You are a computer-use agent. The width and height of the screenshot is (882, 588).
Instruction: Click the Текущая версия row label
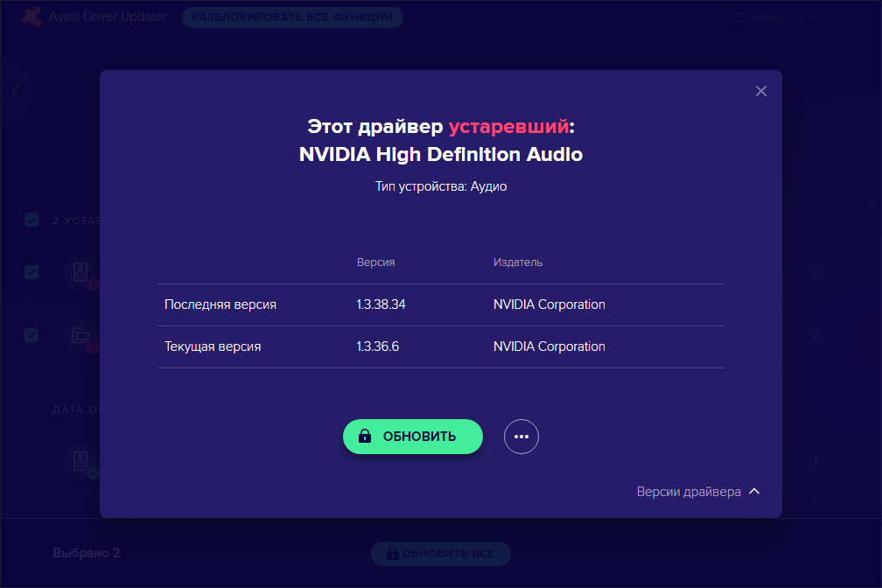(x=213, y=346)
